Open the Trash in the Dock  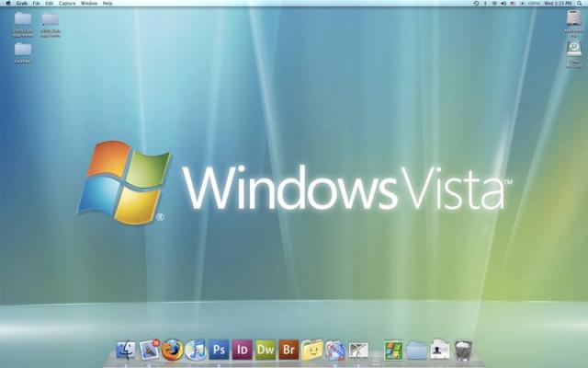[463, 350]
